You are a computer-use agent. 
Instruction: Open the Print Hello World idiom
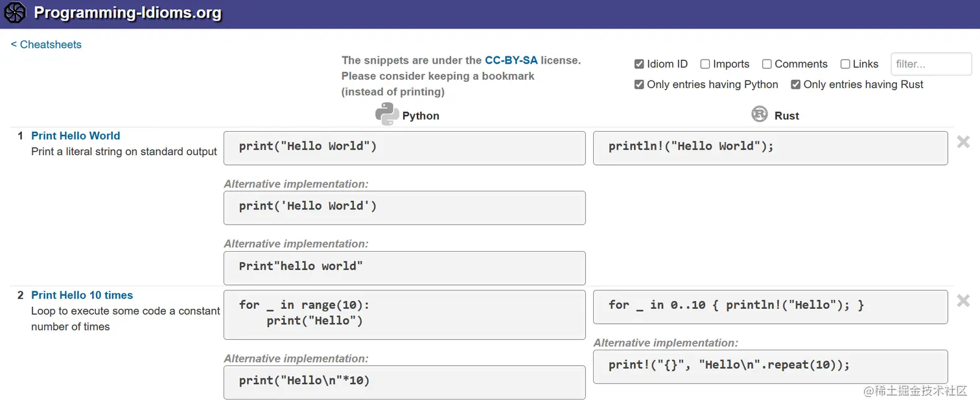[75, 136]
